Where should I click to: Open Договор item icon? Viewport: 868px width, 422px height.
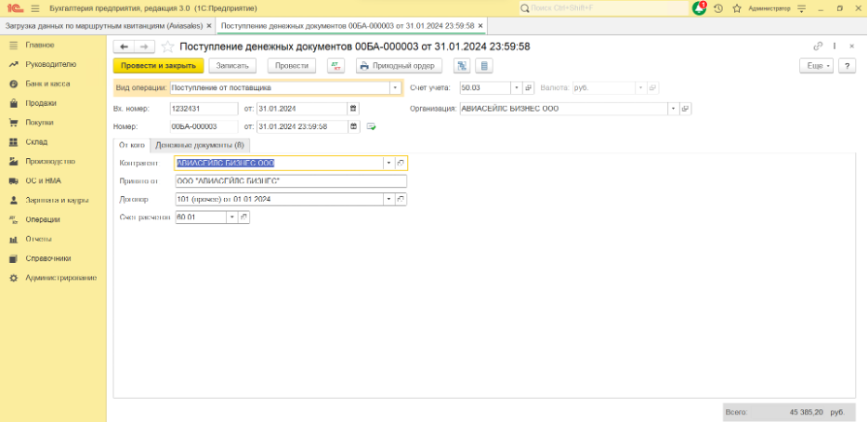click(x=401, y=199)
